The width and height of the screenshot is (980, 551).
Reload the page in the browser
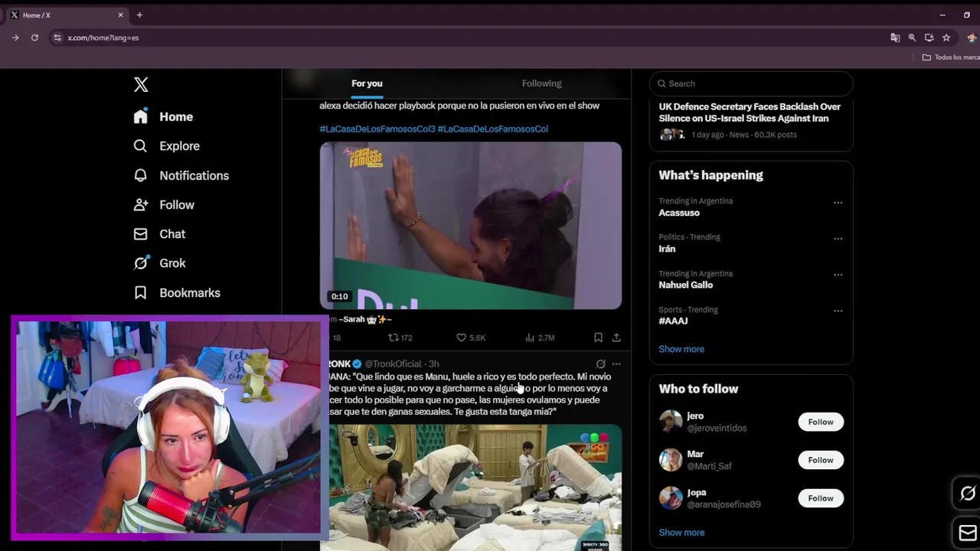34,37
